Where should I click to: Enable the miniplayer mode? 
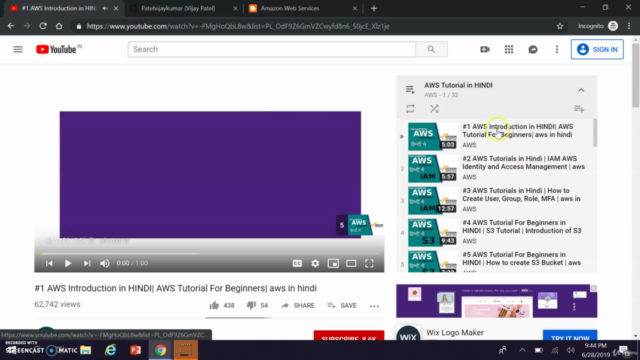click(333, 263)
